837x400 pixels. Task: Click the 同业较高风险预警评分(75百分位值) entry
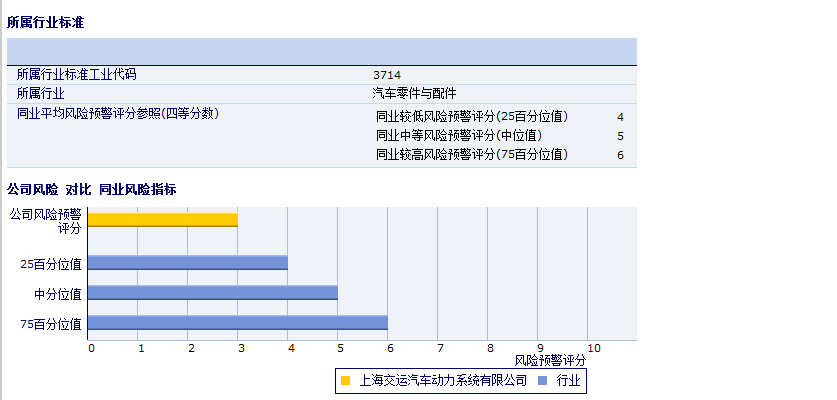(x=471, y=155)
